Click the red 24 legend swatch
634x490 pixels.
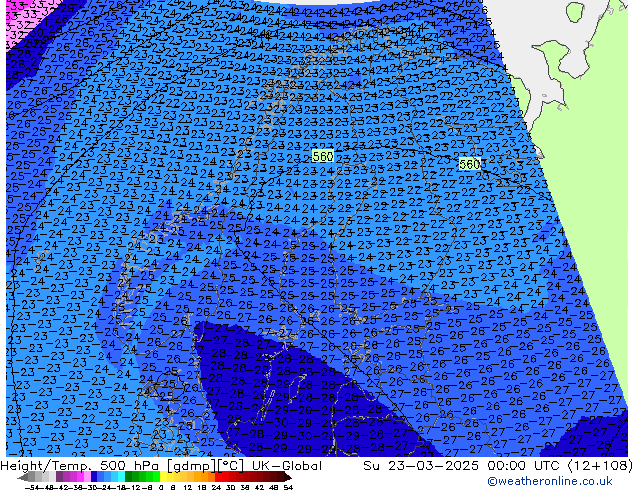[219, 477]
